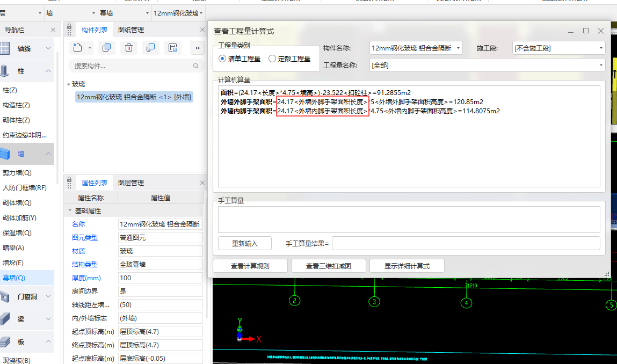617x364 pixels.
Task: Close the 属性列表 panel
Action: (202, 183)
